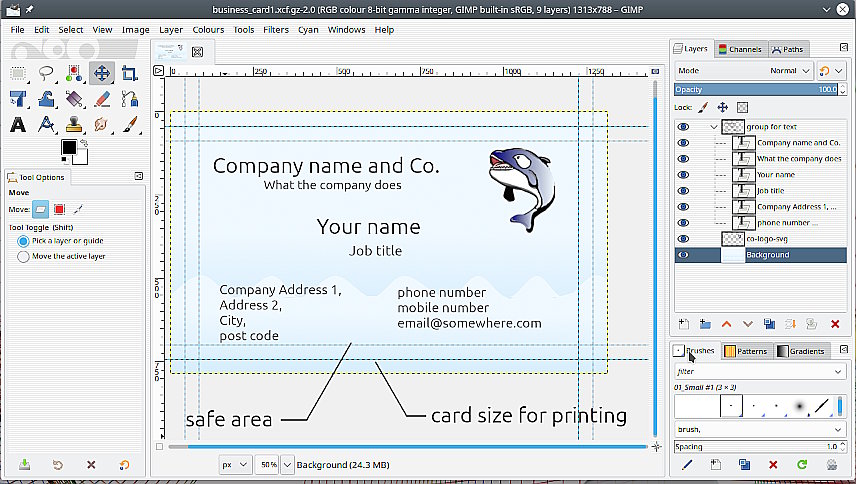
Task: Open Layers dock tab configuration menu
Action: pyautogui.click(x=843, y=48)
